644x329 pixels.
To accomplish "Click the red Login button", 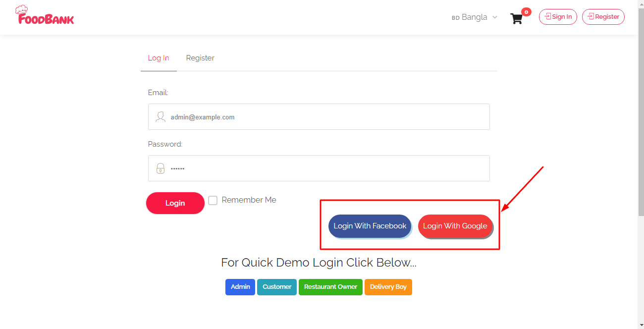I will coord(175,203).
